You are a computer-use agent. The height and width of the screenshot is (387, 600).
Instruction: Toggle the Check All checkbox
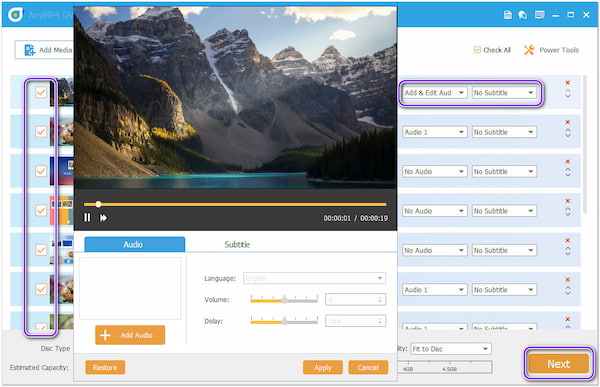coord(477,50)
